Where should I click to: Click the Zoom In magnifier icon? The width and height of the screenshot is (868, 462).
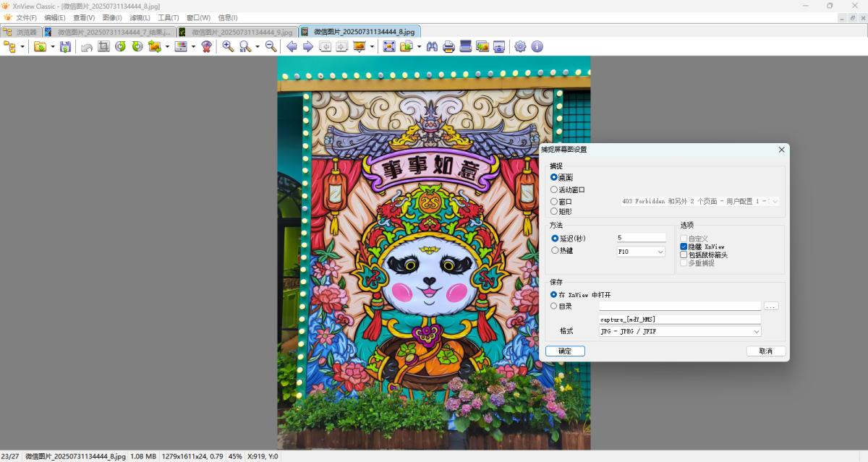coord(228,47)
